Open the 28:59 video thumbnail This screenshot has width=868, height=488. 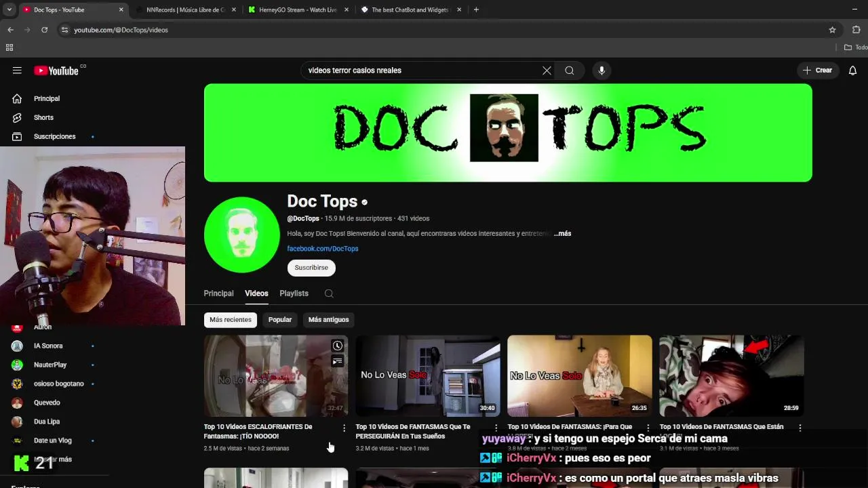click(x=732, y=375)
